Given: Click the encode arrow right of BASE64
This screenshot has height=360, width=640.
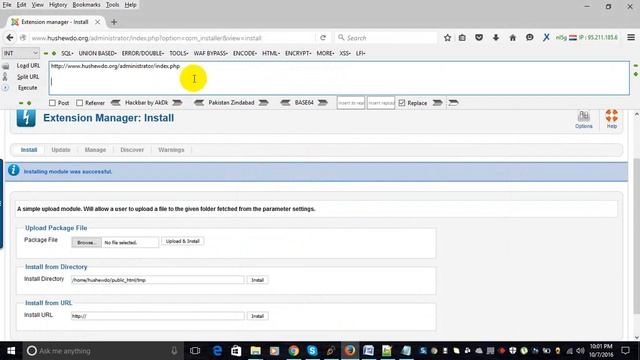Looking at the screenshot, I should (323, 103).
